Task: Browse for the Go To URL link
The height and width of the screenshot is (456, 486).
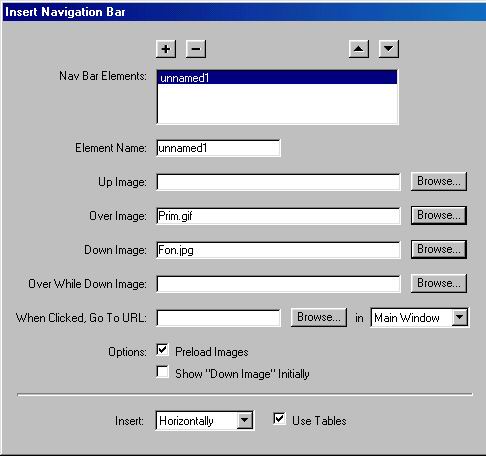Action: click(x=319, y=317)
